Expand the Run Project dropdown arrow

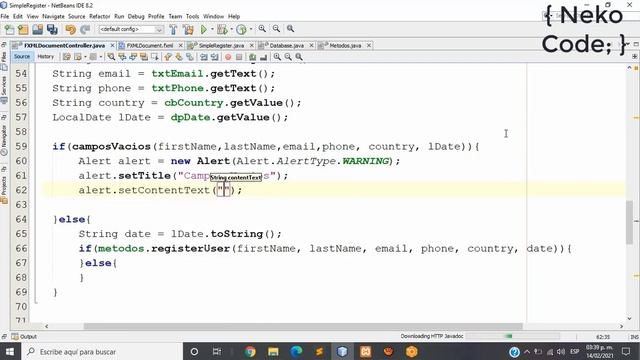coord(212,29)
